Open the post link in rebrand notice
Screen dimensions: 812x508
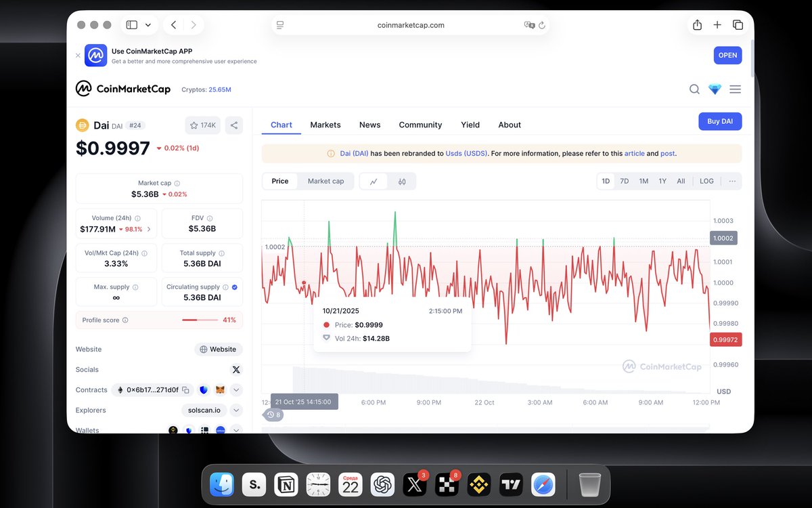click(x=667, y=153)
